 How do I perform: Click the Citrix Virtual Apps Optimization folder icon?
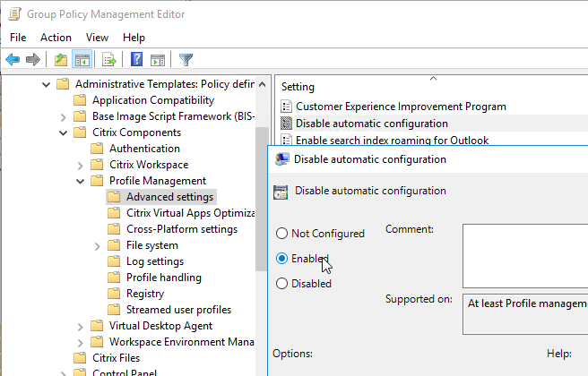114,213
